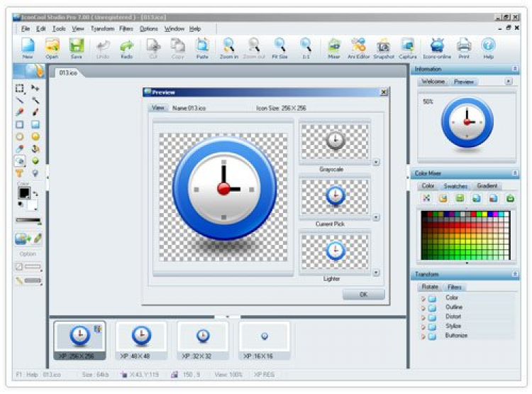Screen dimensions: 532x394
Task: Select the XP 32×32 icon thumbnail
Action: click(203, 341)
